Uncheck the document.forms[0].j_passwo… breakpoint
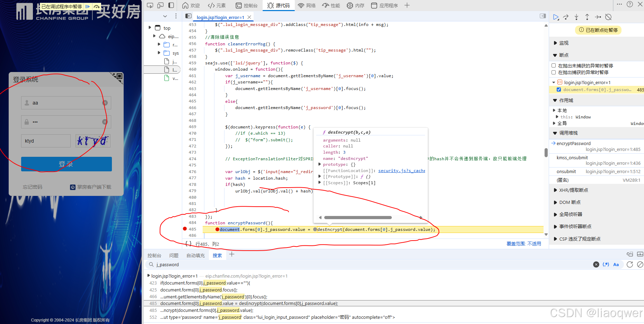The image size is (644, 324). point(559,90)
